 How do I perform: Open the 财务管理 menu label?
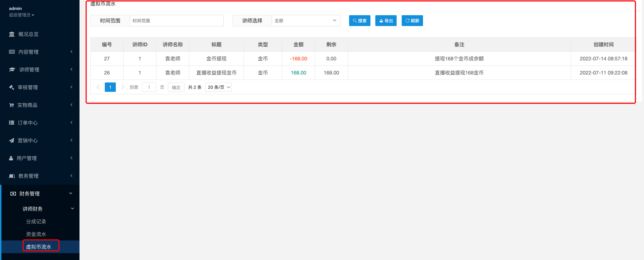click(29, 194)
